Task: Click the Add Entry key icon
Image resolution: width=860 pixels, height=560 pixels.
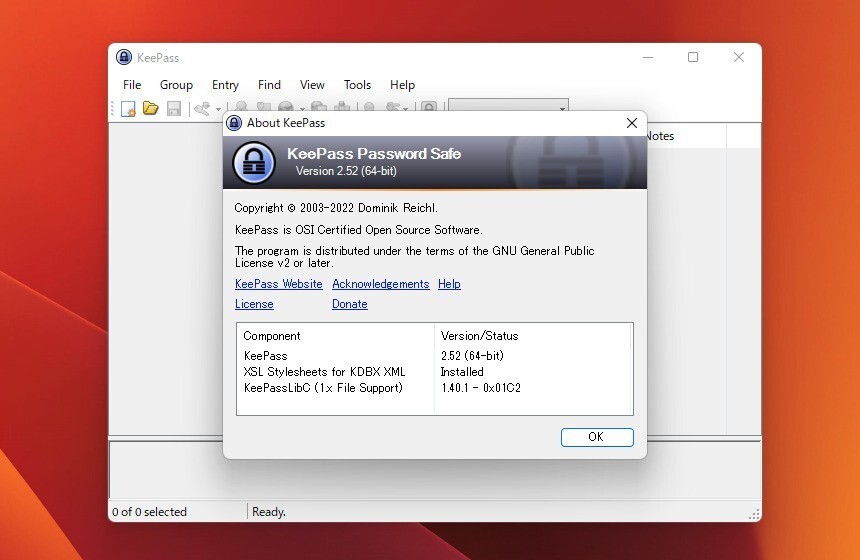Action: [x=203, y=109]
